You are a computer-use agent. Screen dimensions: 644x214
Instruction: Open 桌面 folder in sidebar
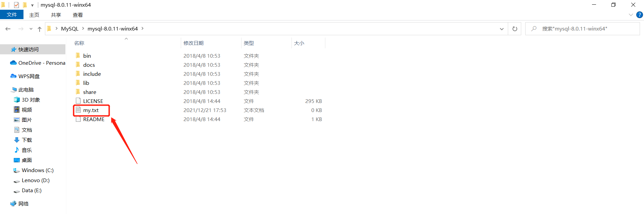23,160
